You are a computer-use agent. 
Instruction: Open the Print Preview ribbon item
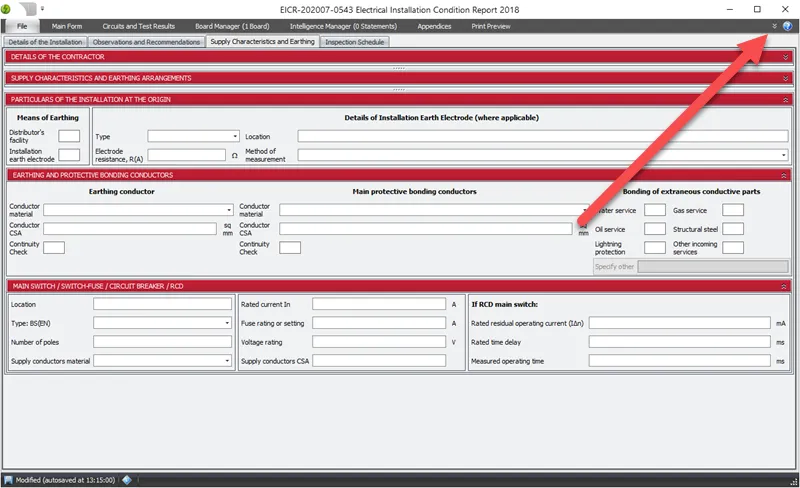coord(490,26)
